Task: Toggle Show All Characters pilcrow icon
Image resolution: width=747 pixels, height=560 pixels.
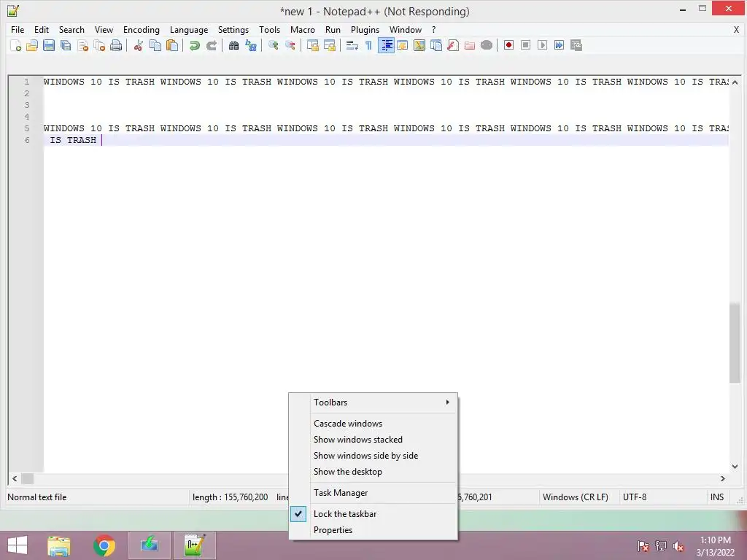Action: 368,45
